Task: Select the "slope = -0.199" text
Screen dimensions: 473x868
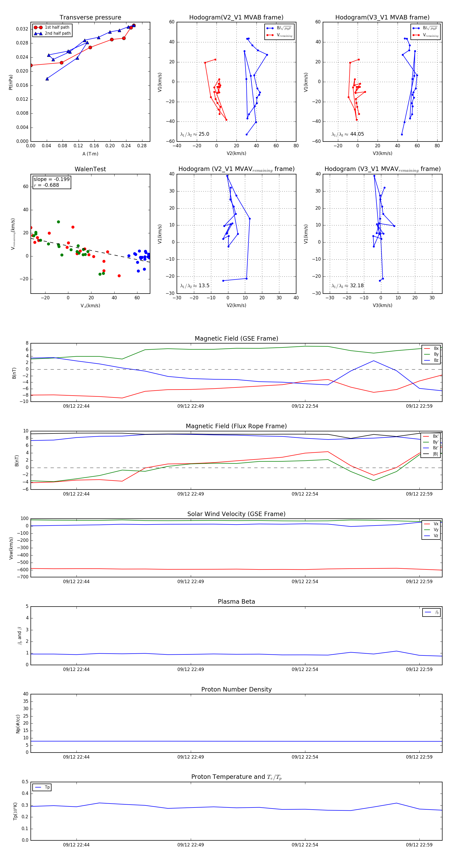Action: [x=52, y=179]
